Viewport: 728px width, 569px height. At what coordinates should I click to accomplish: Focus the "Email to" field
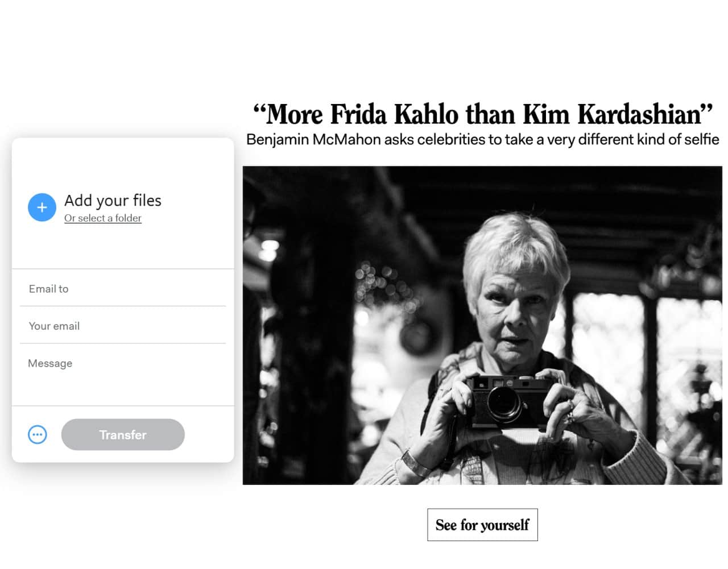(x=123, y=289)
